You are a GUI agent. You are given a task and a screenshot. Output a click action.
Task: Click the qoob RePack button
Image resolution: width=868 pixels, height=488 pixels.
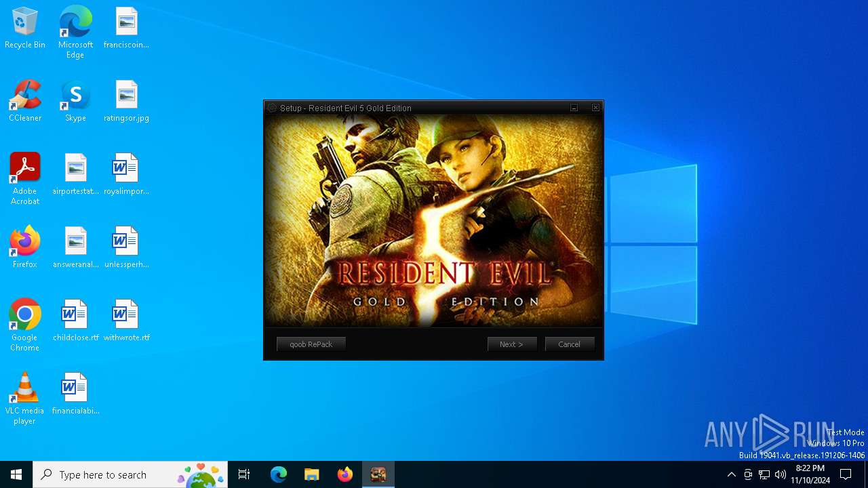311,344
